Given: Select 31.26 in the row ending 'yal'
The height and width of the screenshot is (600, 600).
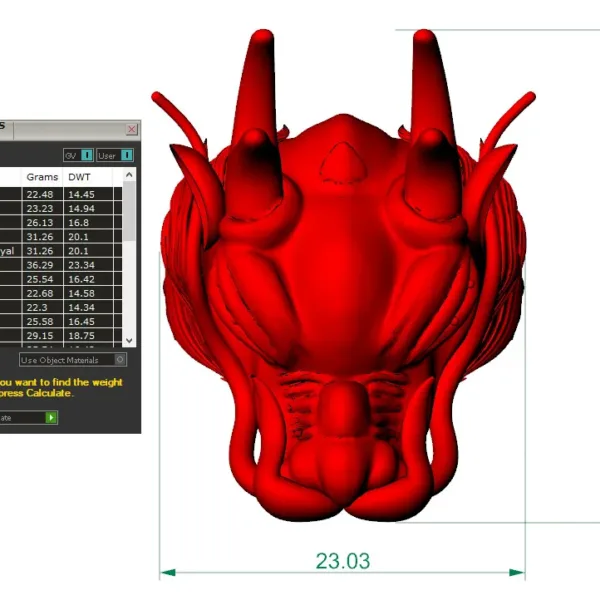Looking at the screenshot, I should (x=42, y=251).
